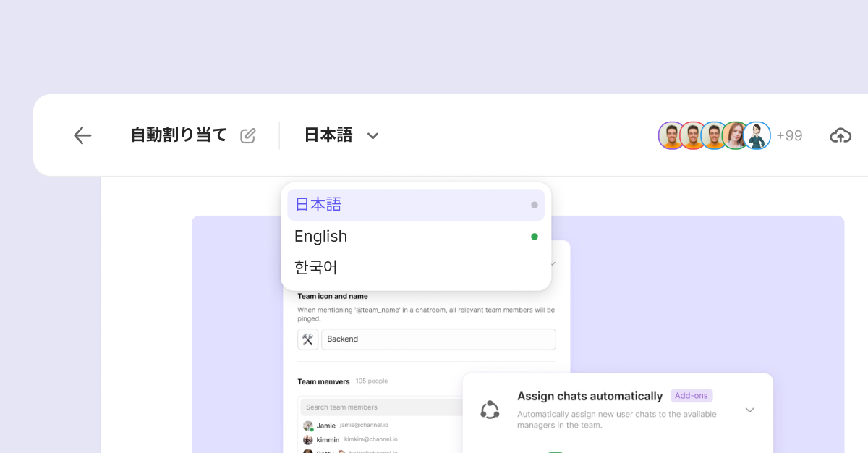Click the cartoon woman avatar
Screen dimensions: 868x453
[757, 135]
